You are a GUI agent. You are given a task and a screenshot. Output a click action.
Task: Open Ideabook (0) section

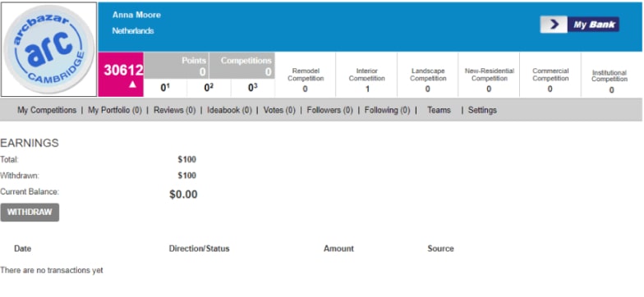tap(229, 110)
